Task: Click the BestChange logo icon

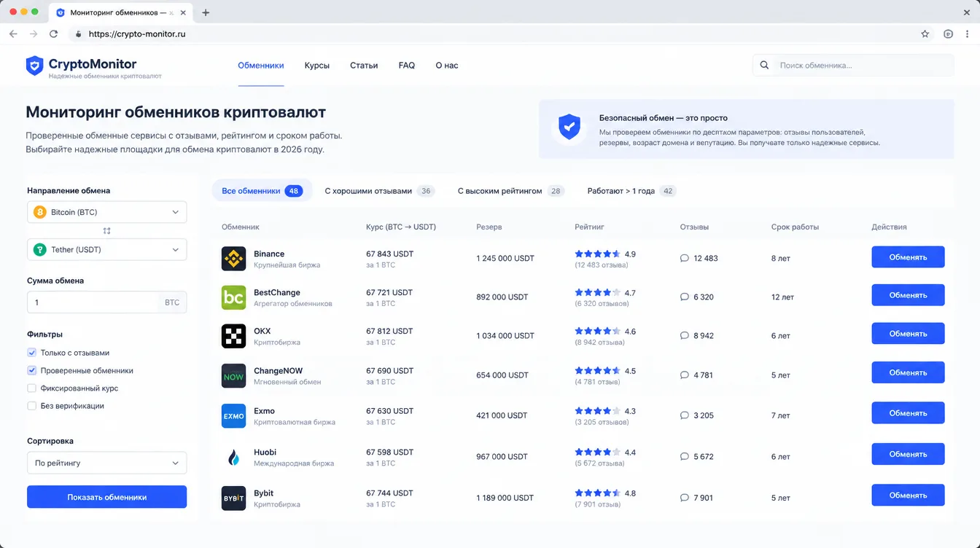Action: pos(233,297)
